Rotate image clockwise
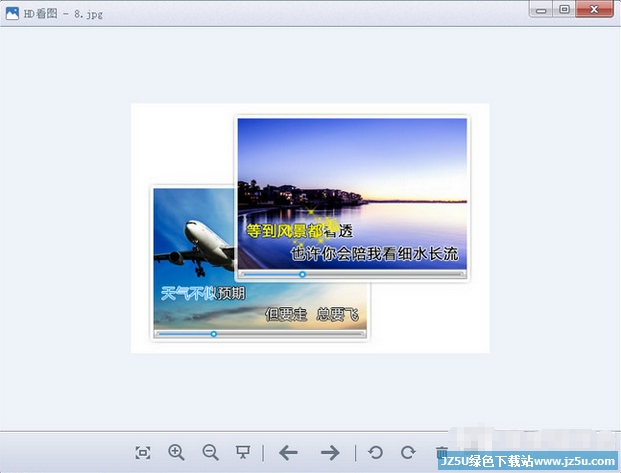The width and height of the screenshot is (621, 473). pyautogui.click(x=408, y=452)
